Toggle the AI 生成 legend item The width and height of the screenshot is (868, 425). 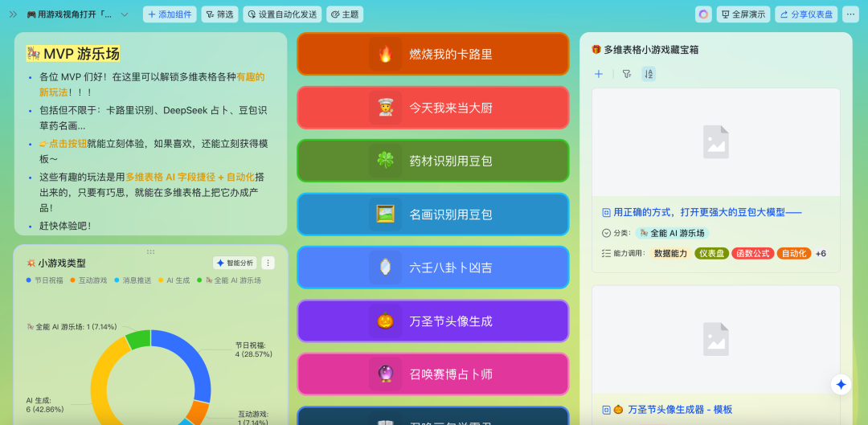click(174, 280)
